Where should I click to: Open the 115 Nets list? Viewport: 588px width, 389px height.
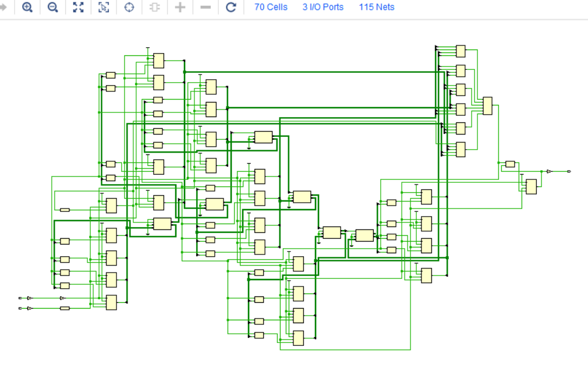(376, 7)
